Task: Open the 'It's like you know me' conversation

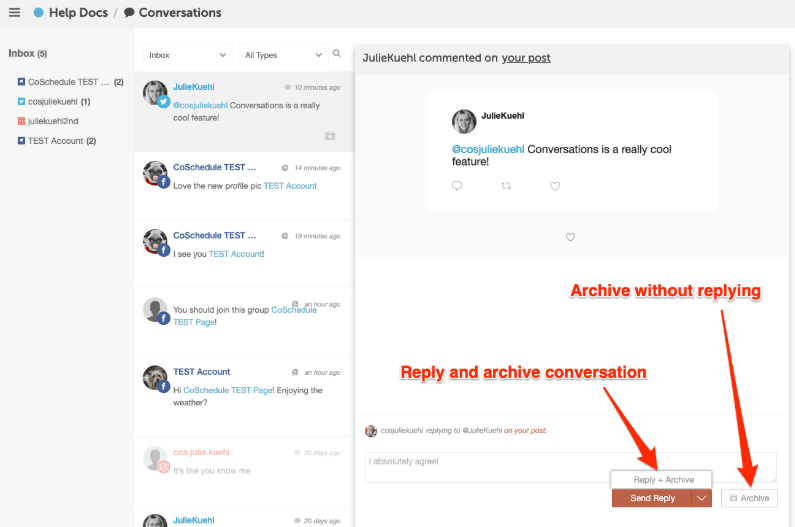Action: [x=244, y=470]
